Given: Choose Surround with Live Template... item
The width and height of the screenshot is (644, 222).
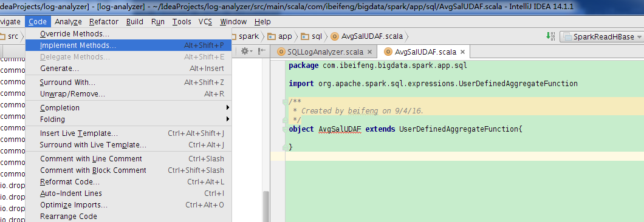Looking at the screenshot, I should [x=129, y=145].
